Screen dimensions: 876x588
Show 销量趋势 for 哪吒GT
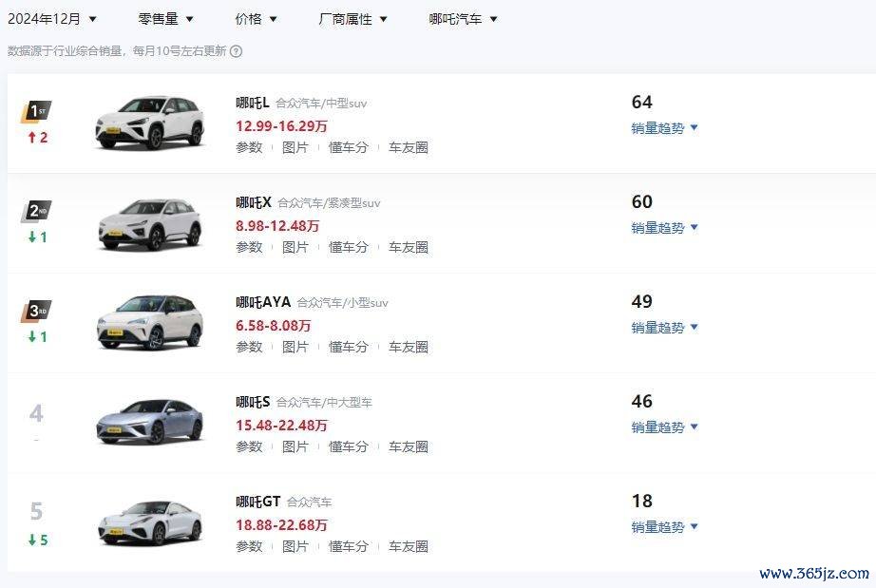(664, 526)
